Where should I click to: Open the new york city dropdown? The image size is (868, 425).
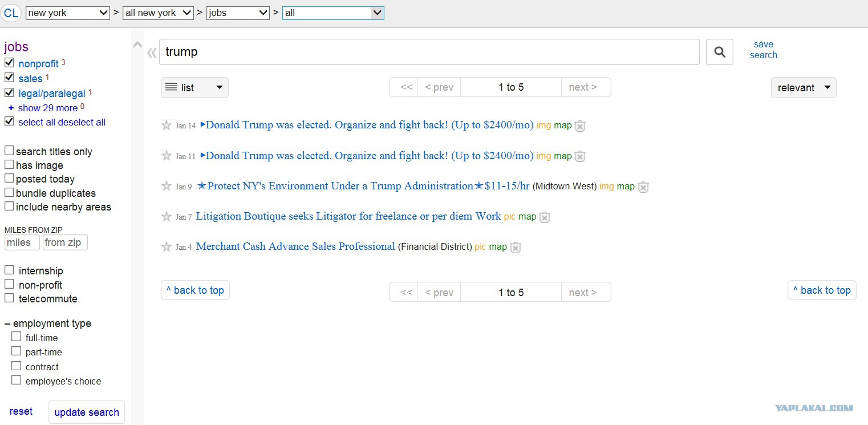(68, 13)
